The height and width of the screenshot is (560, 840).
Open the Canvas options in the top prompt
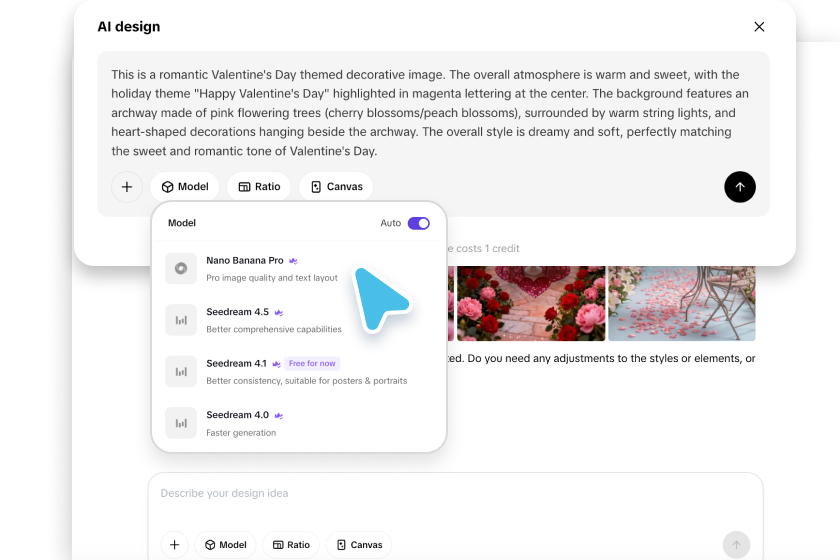[336, 187]
